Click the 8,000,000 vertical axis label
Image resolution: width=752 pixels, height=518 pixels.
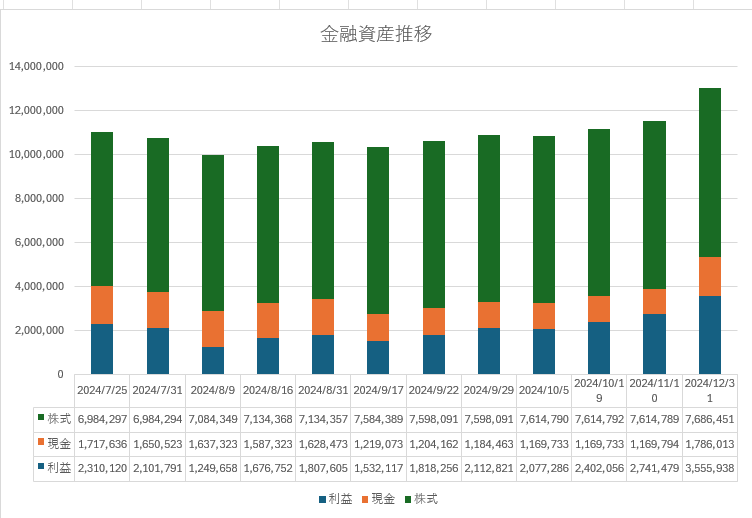click(x=36, y=199)
